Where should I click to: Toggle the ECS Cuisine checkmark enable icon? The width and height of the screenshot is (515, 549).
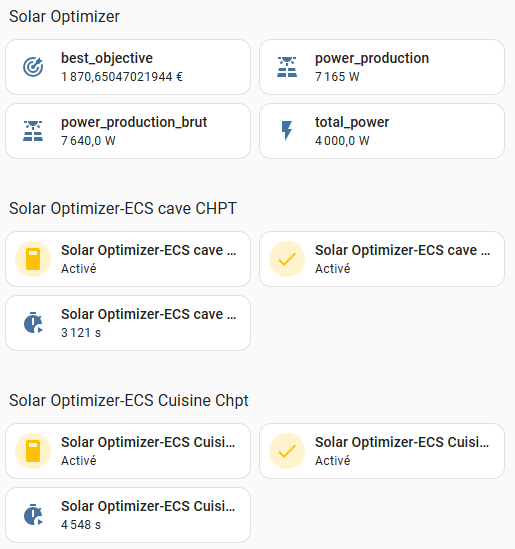(x=287, y=451)
